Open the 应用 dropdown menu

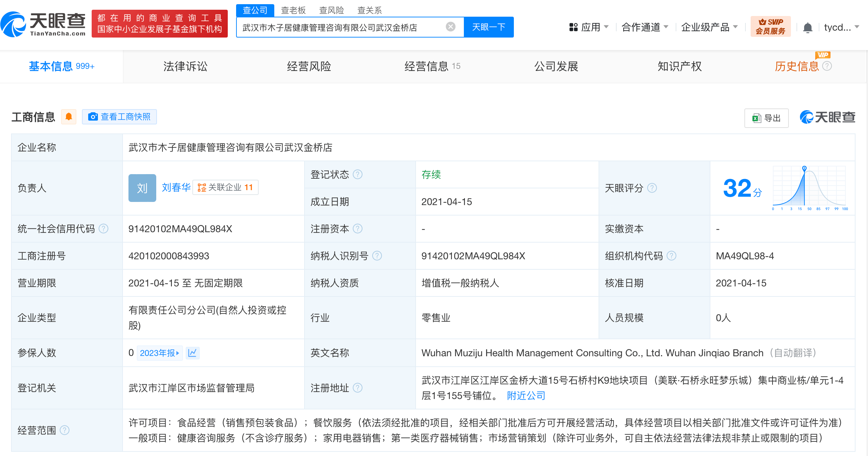590,27
